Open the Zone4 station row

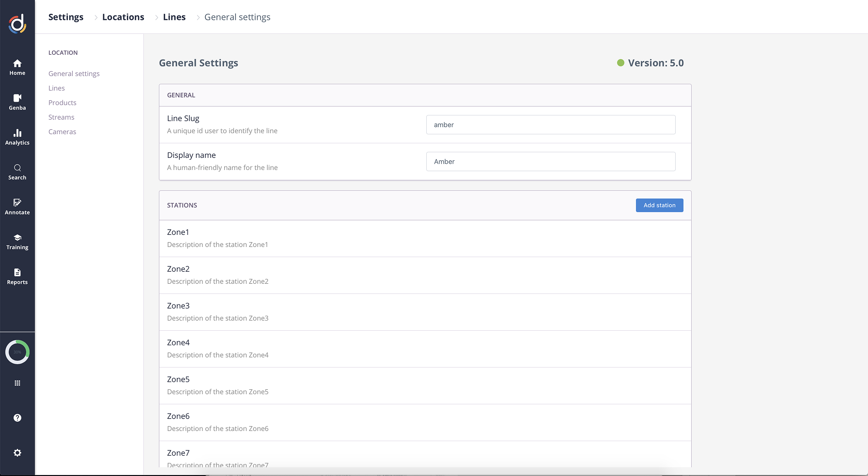(425, 349)
